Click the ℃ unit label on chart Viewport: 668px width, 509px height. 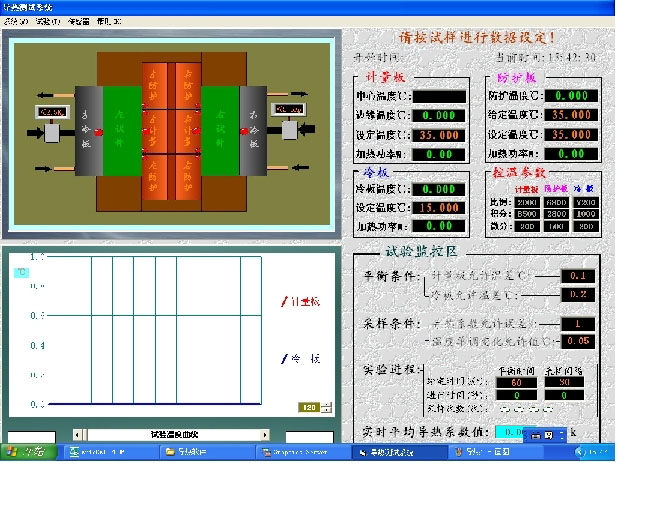tap(21, 270)
